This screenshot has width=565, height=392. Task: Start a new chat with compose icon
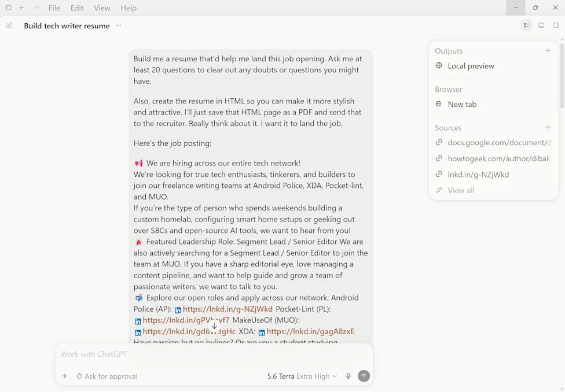pos(9,25)
